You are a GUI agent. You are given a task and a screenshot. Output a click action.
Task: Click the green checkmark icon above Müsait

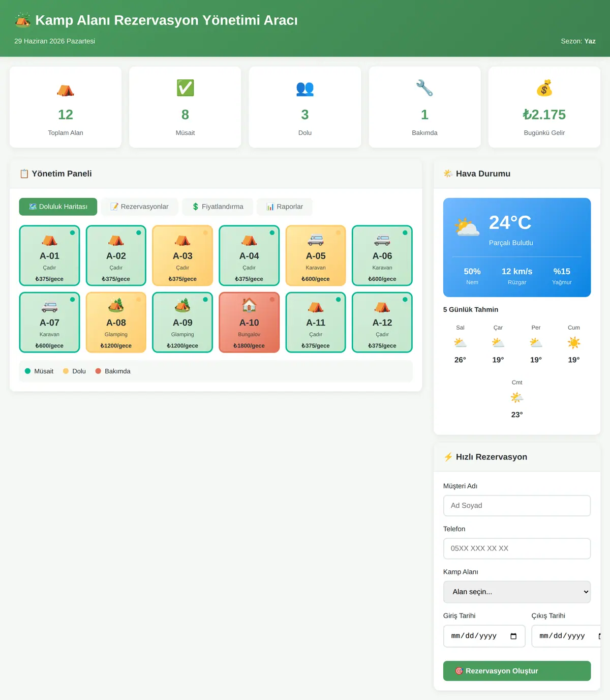coord(185,88)
